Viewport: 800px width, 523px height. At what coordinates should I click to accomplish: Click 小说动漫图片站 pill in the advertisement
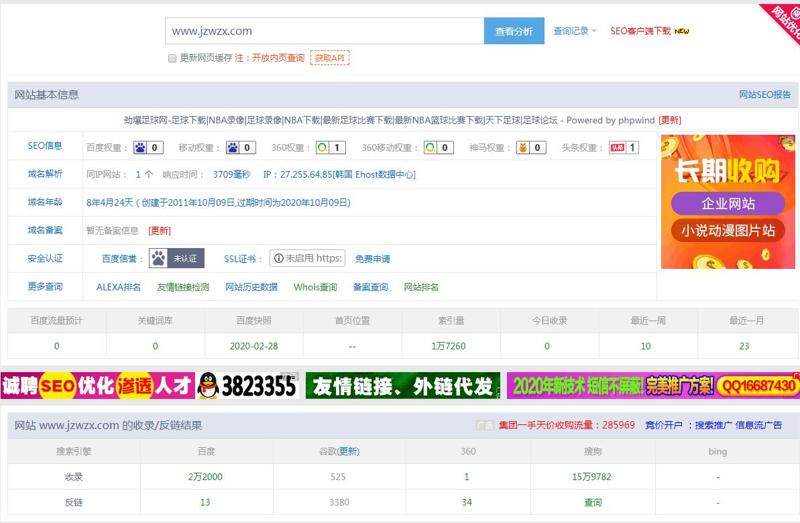728,231
